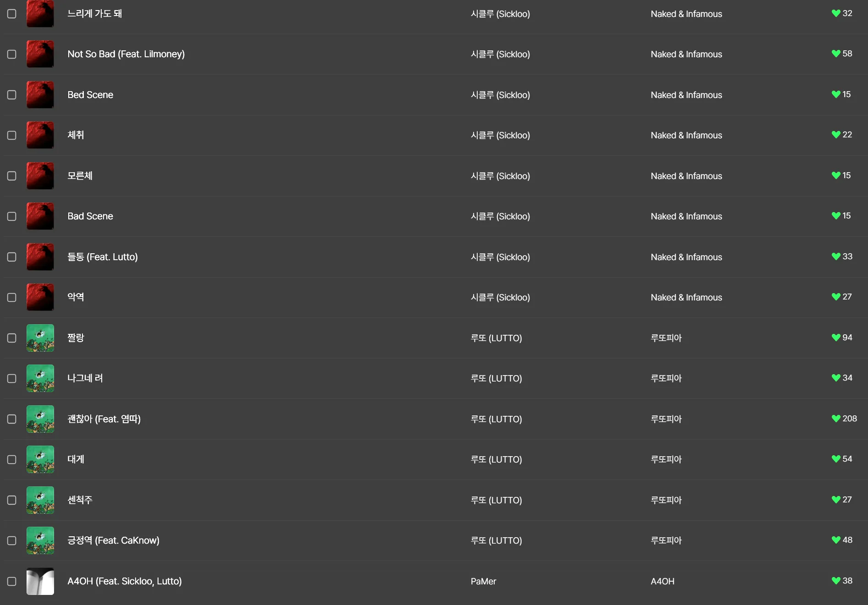
Task: Select the checkbox for Bed Scene
Action: tap(12, 95)
